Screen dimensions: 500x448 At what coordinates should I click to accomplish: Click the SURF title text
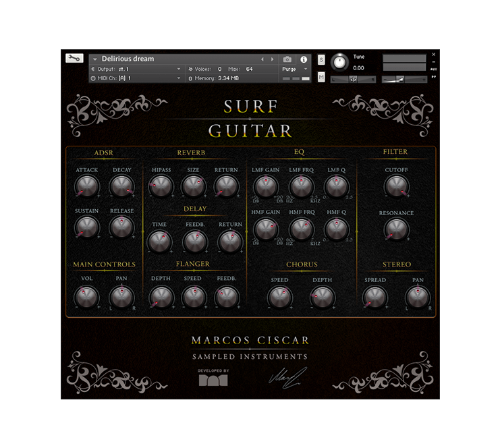click(250, 106)
